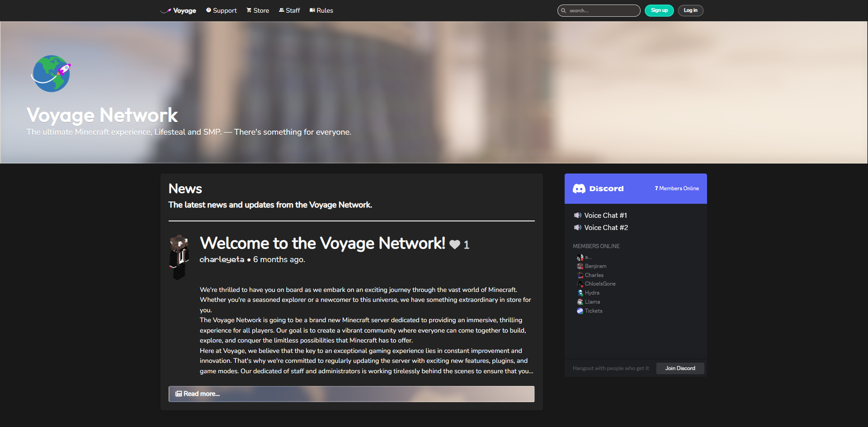Click the Discord logo in the sidebar widget
868x427 pixels.
(x=579, y=188)
